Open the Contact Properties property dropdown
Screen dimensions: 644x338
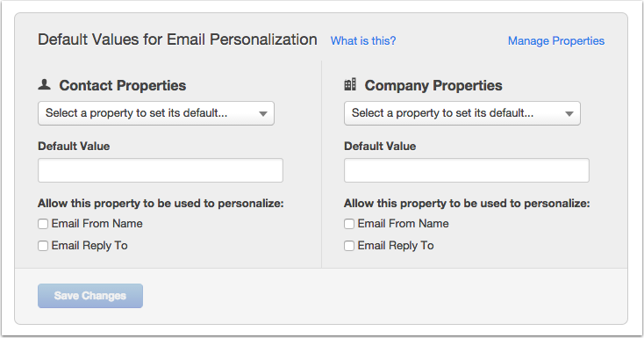click(156, 113)
